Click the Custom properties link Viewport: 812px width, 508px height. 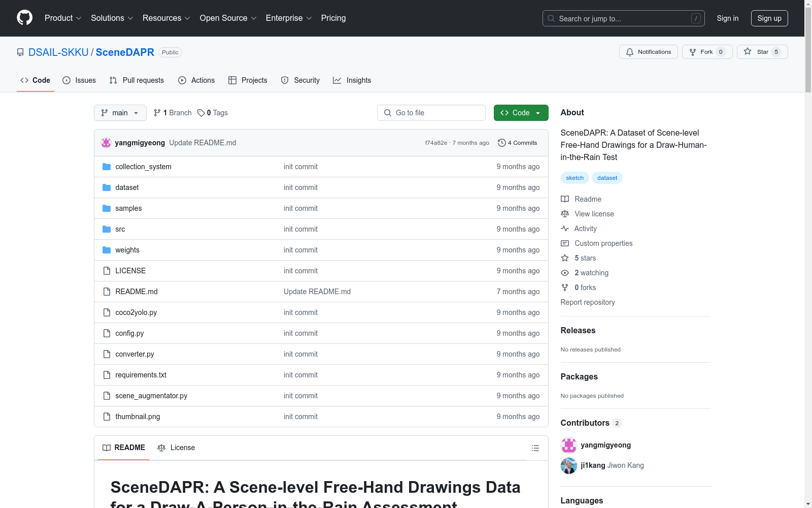(x=603, y=243)
